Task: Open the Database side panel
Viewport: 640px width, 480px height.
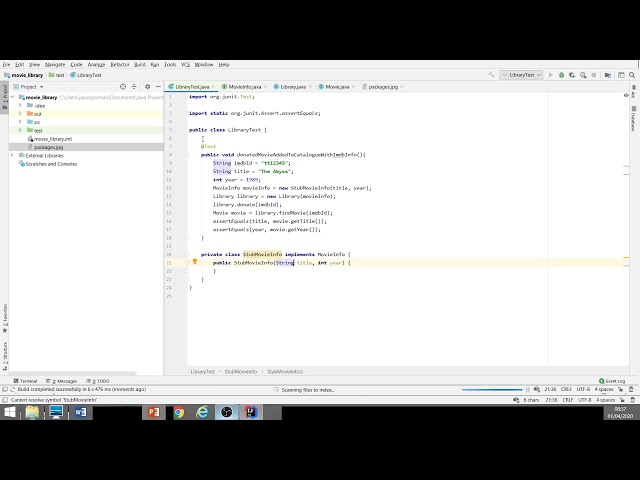Action: 633,119
